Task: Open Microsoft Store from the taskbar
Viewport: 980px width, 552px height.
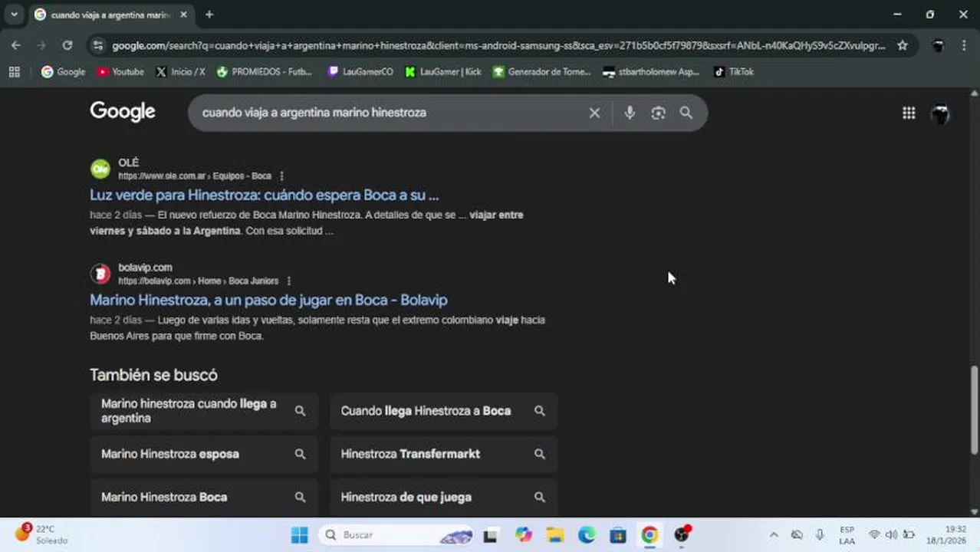Action: (618, 535)
